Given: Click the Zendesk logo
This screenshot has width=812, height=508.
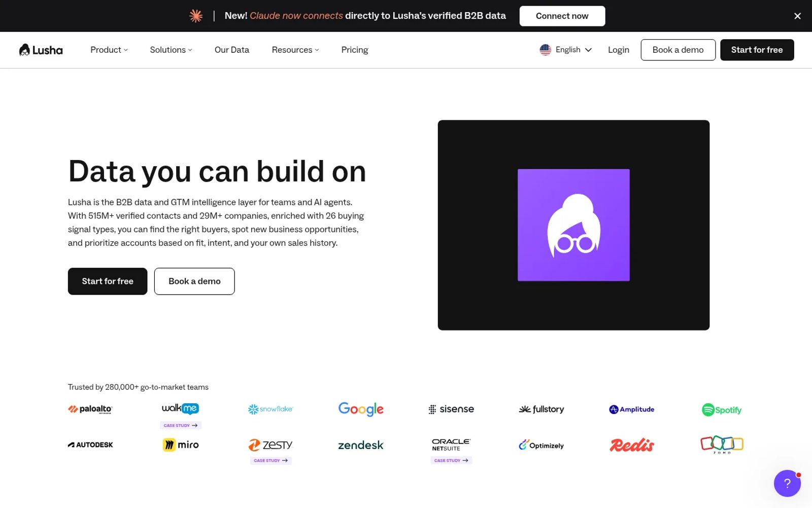Looking at the screenshot, I should click(361, 445).
